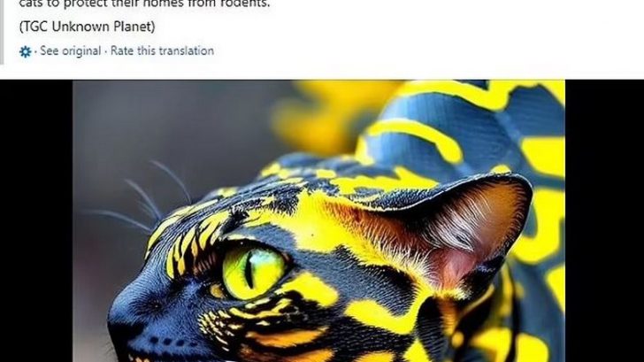Click the grey quote border beside translation
This screenshot has height=362, width=644.
[x=2, y=32]
